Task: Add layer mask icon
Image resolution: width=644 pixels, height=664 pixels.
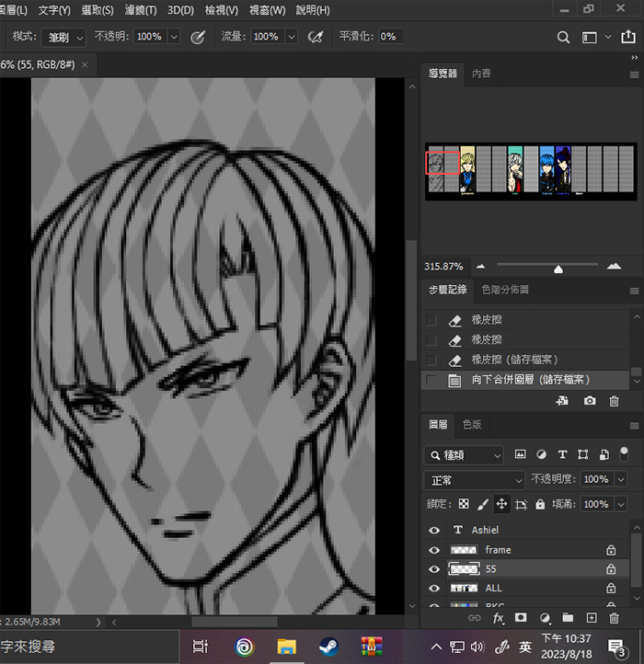Action: (x=521, y=617)
